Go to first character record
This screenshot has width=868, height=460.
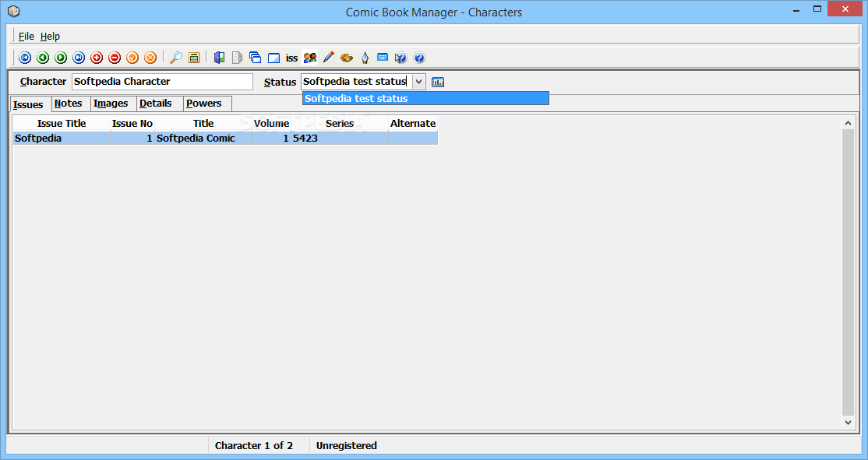[x=25, y=58]
